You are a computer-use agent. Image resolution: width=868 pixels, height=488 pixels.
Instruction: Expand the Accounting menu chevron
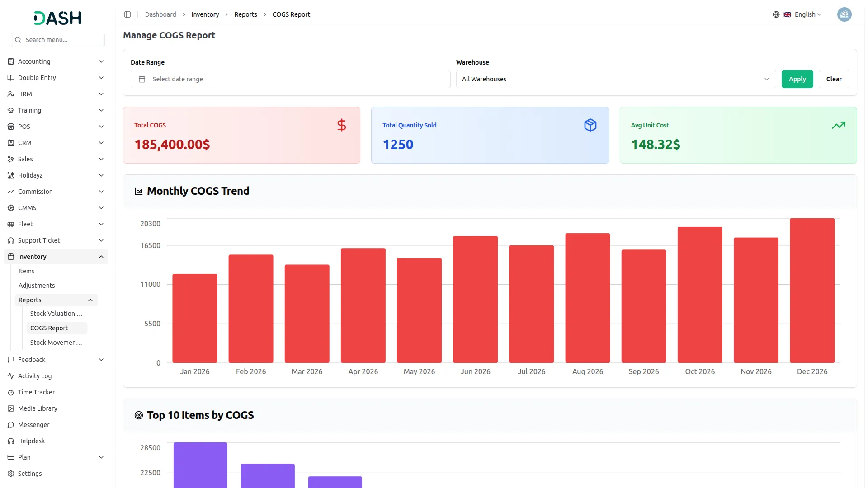click(x=101, y=61)
